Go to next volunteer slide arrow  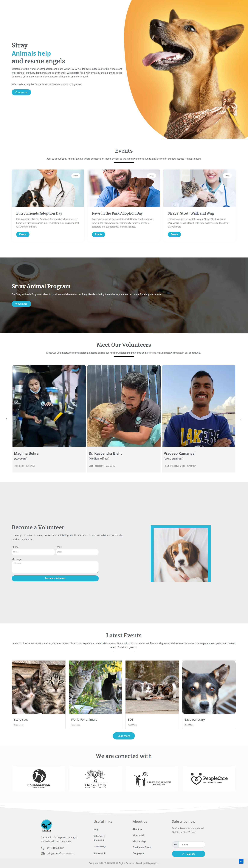click(x=241, y=419)
